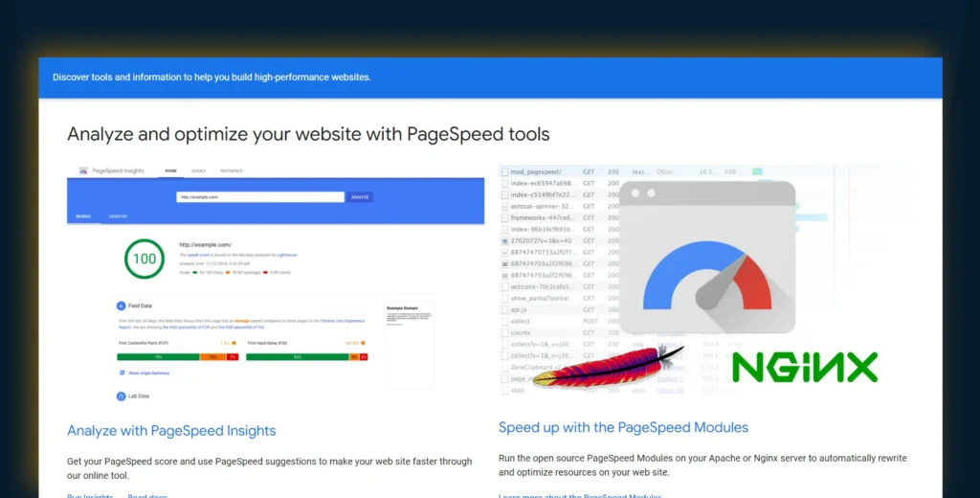Click the speed score link under example.com
This screenshot has width=980, height=498.
tap(199, 256)
